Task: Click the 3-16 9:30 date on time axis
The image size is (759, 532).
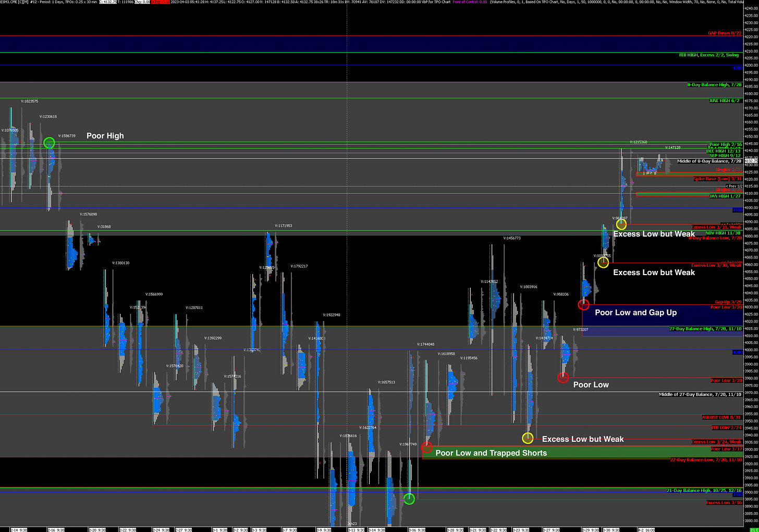Action: pyautogui.click(x=417, y=529)
